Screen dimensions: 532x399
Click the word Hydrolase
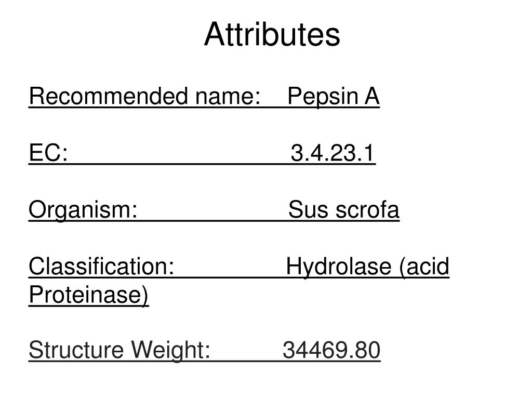(339, 268)
